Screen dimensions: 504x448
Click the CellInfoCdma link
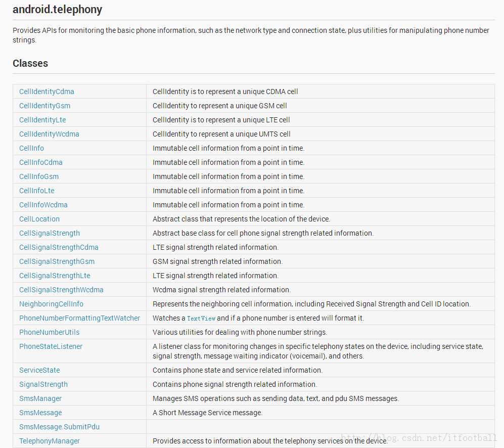coord(41,162)
